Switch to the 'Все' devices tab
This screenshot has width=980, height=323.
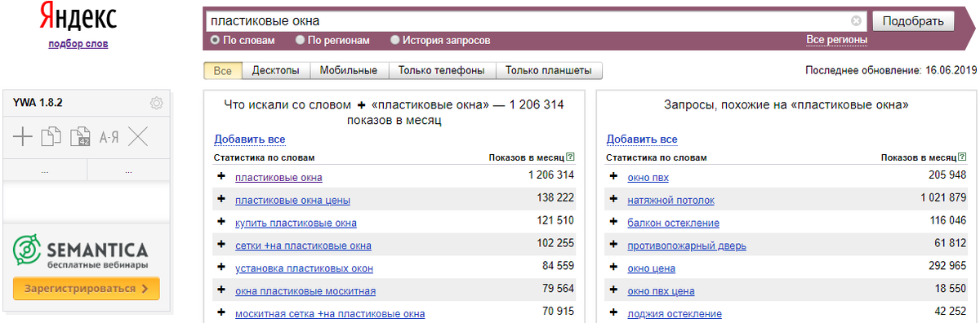223,70
